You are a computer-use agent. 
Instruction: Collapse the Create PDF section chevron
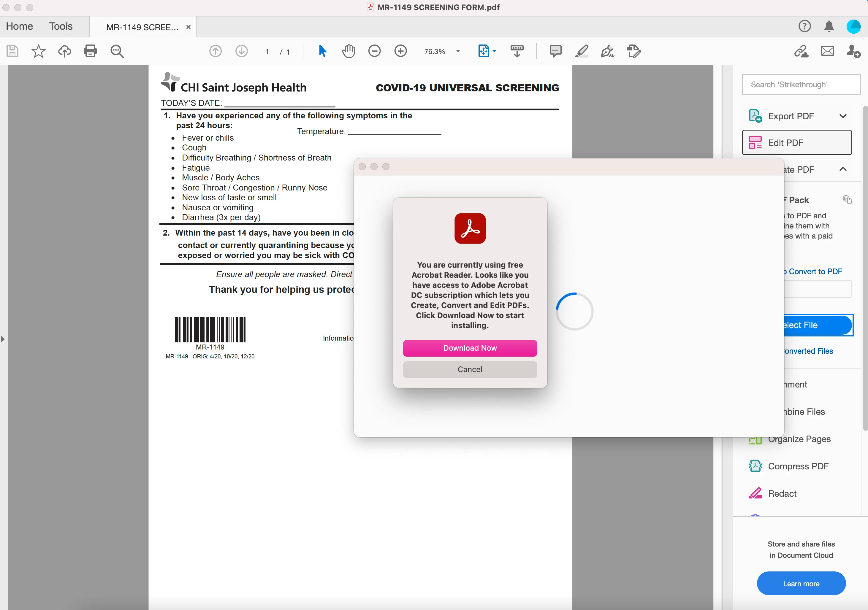(843, 169)
